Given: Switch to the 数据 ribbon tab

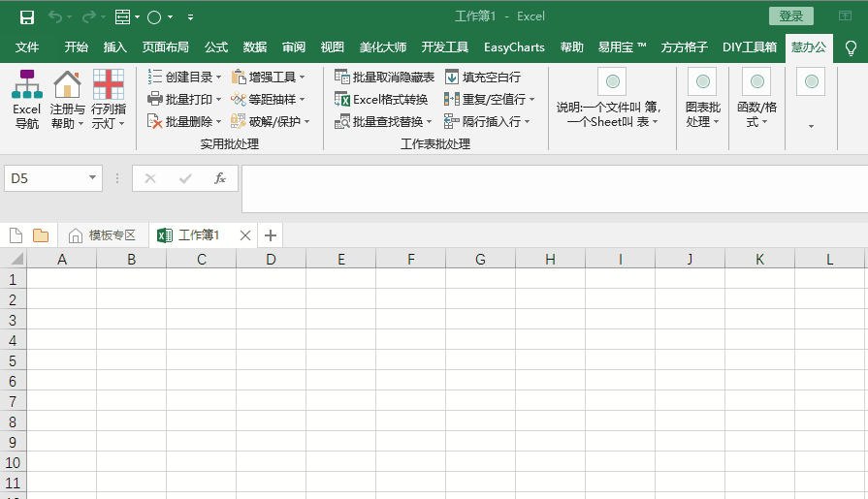Looking at the screenshot, I should click(x=255, y=47).
